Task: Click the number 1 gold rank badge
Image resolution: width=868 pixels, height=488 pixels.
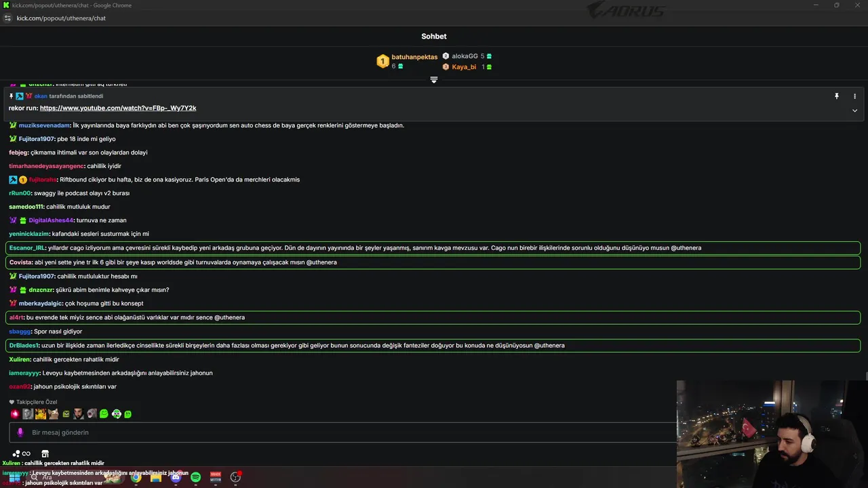Action: 382,62
